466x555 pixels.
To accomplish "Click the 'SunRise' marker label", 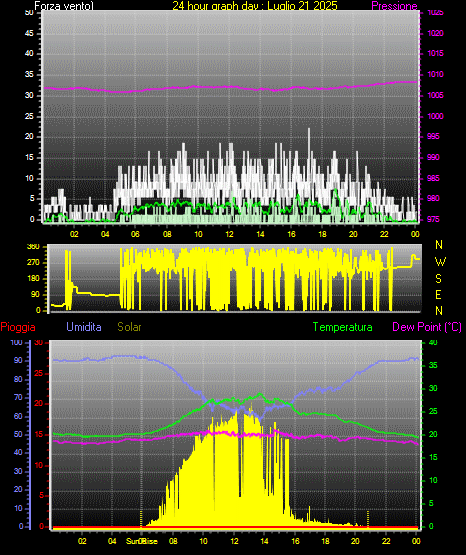I will [142, 541].
